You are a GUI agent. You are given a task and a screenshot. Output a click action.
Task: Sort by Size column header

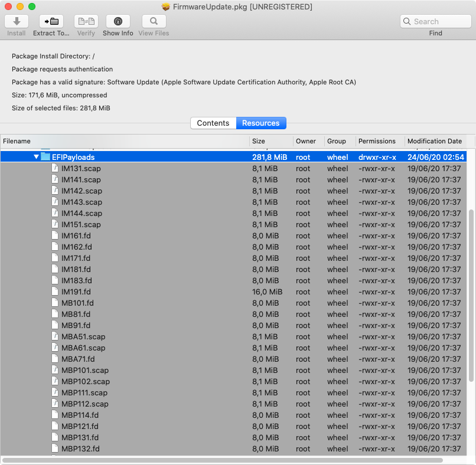coord(272,141)
